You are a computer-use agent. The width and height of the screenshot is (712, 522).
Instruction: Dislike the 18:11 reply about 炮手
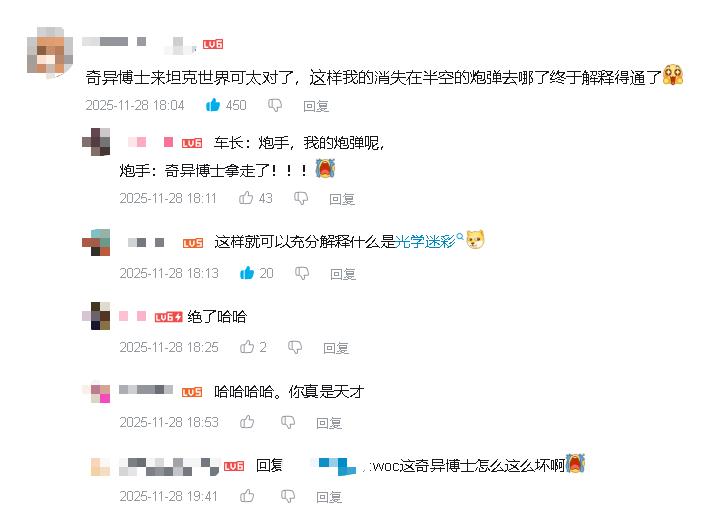tap(301, 198)
